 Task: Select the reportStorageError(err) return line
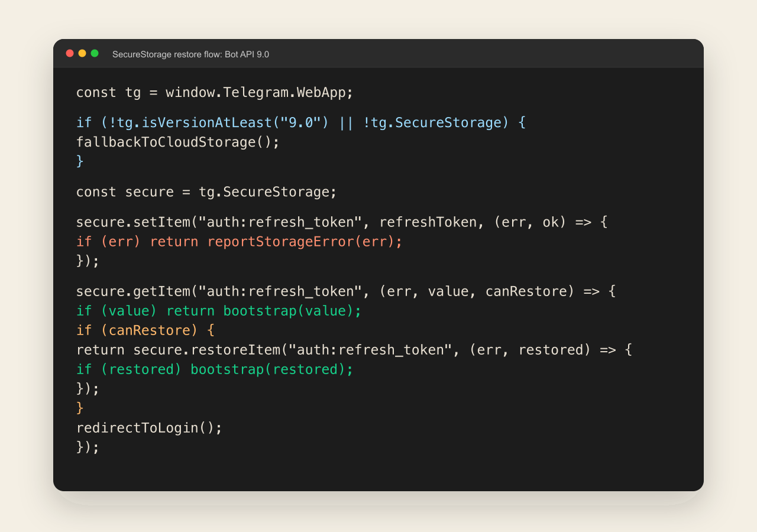point(240,241)
